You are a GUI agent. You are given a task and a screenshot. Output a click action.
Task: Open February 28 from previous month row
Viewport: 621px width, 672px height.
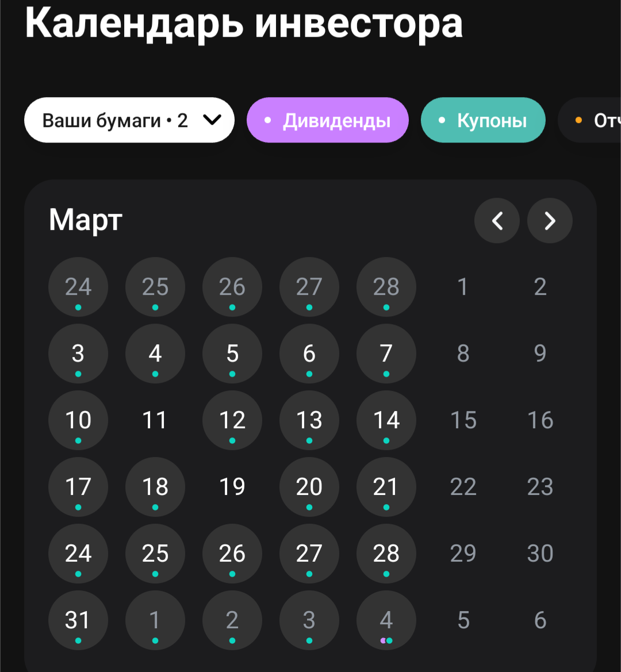pyautogui.click(x=386, y=287)
